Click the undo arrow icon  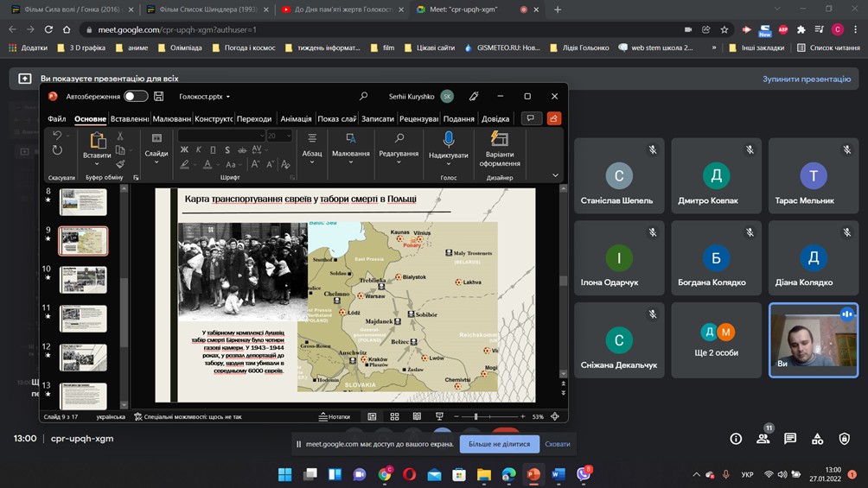point(57,135)
